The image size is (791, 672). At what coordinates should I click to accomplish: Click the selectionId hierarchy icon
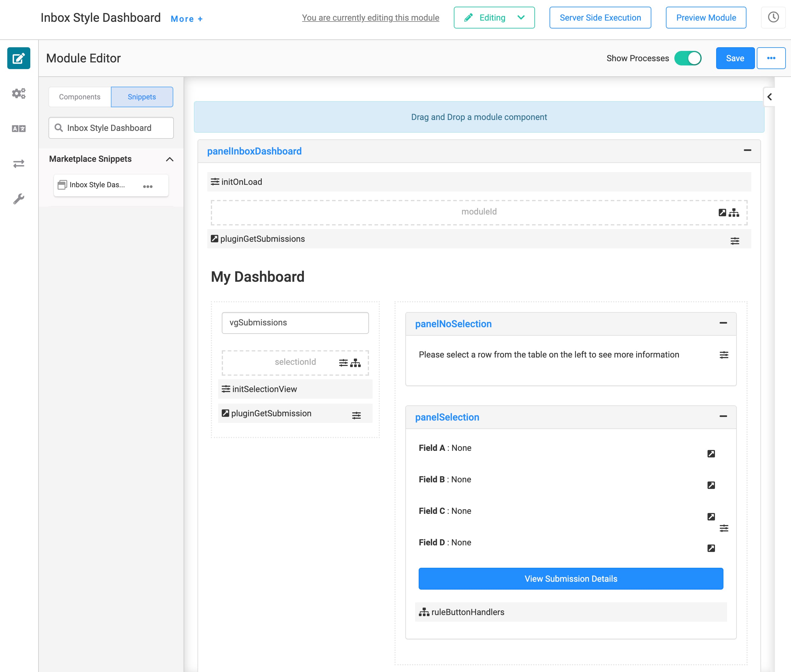355,363
